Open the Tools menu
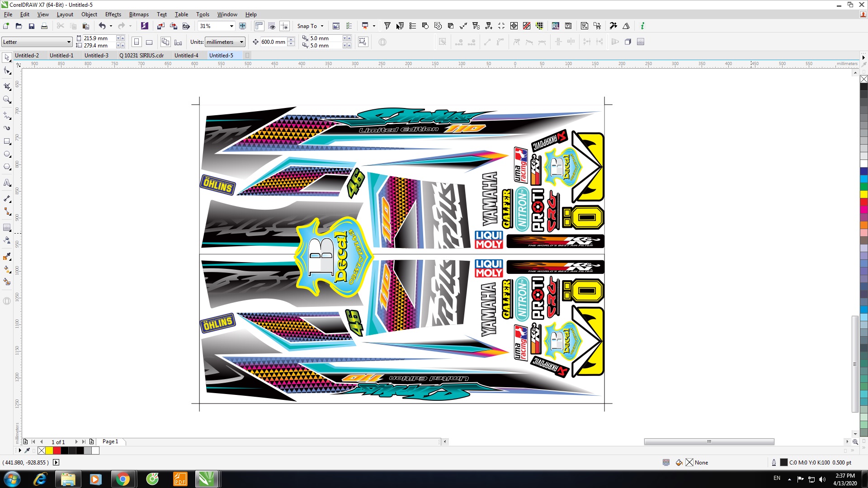The image size is (868, 488). [x=203, y=14]
